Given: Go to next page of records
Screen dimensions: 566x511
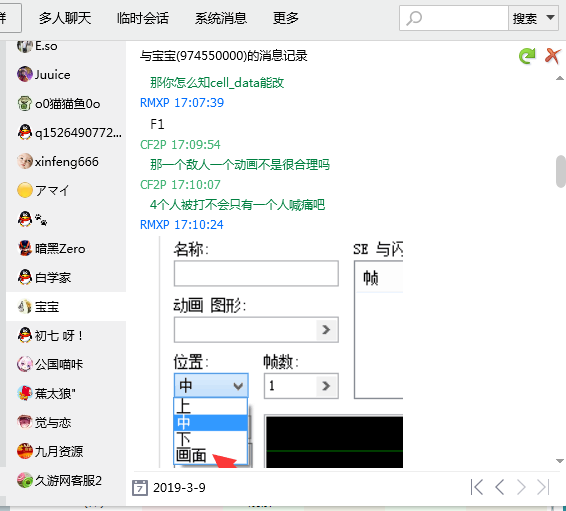Looking at the screenshot, I should pyautogui.click(x=521, y=488).
